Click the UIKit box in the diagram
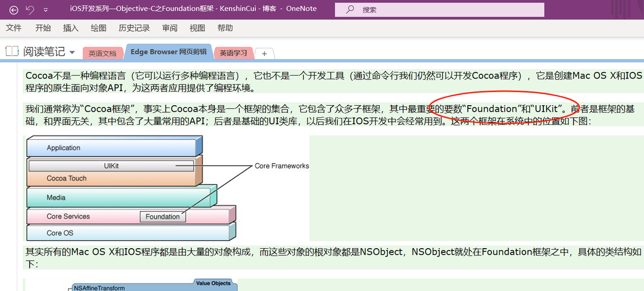 pos(111,166)
